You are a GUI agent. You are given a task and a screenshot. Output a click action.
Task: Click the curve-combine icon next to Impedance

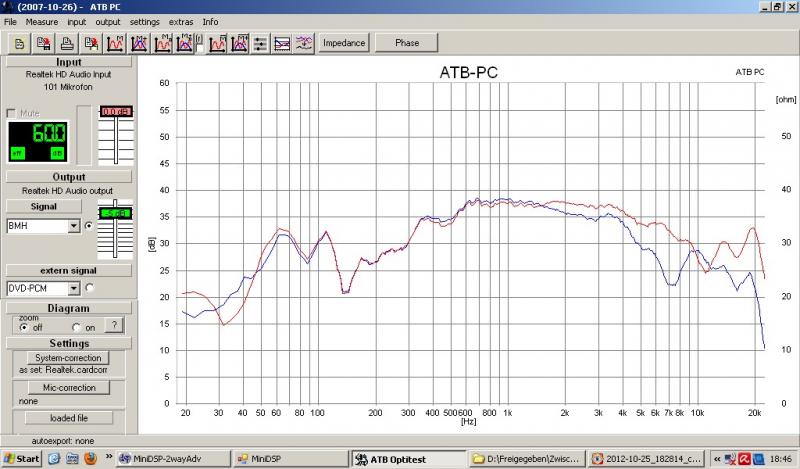click(x=304, y=44)
